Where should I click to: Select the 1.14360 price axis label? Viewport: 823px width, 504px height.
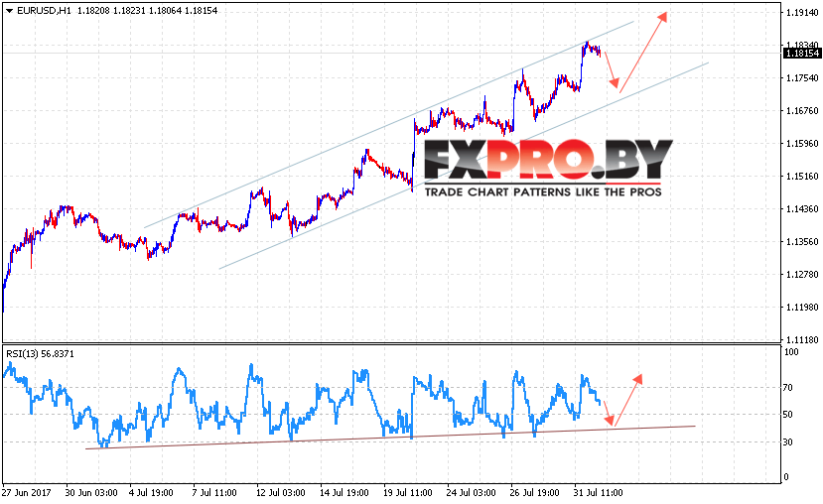(x=802, y=208)
